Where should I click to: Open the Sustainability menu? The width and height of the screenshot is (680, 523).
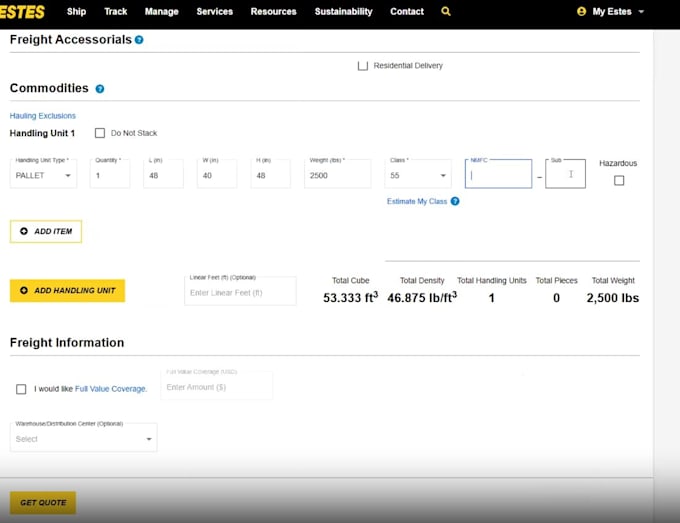pos(343,12)
